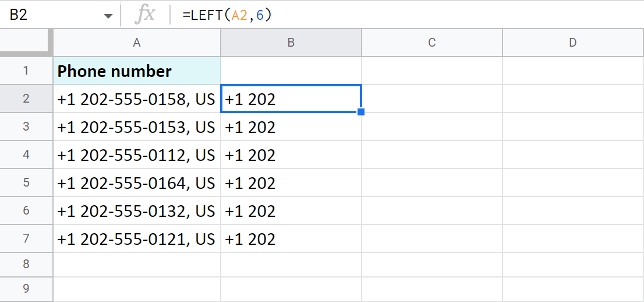Click the blue fill handle of B2
The image size is (644, 302).
click(361, 112)
